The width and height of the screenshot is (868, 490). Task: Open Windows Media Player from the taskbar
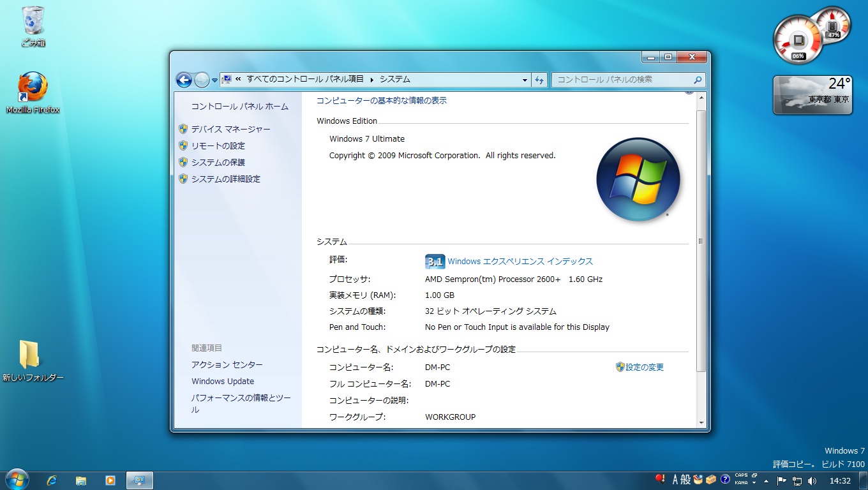tap(110, 480)
